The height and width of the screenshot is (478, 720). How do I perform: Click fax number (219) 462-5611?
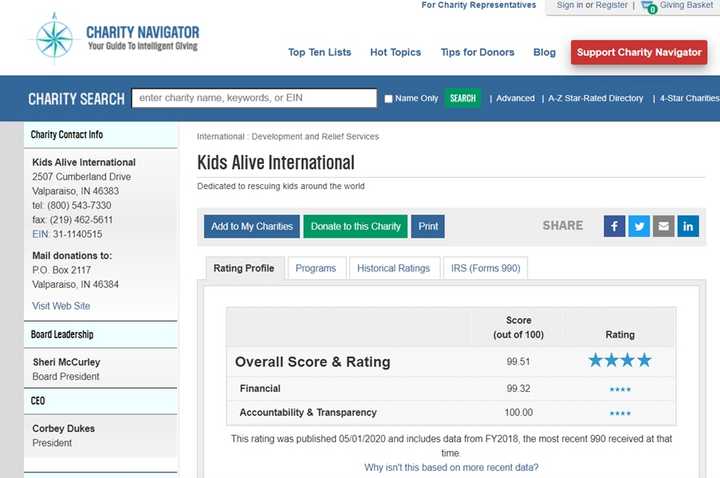pos(81,219)
